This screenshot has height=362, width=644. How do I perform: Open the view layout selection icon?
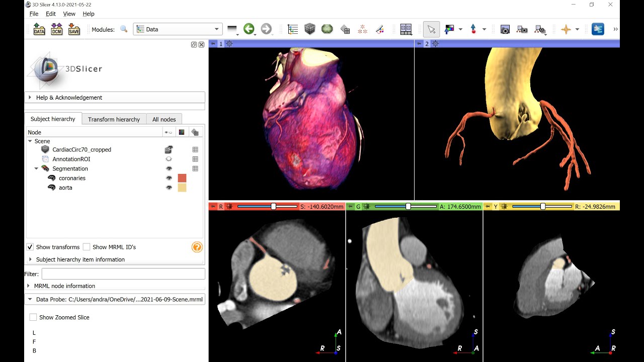(x=406, y=29)
